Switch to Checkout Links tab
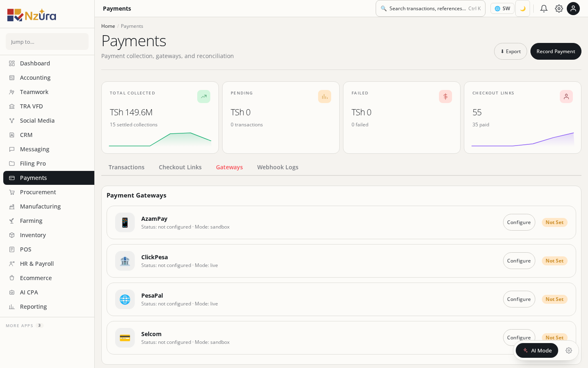This screenshot has width=588, height=368. (x=180, y=167)
